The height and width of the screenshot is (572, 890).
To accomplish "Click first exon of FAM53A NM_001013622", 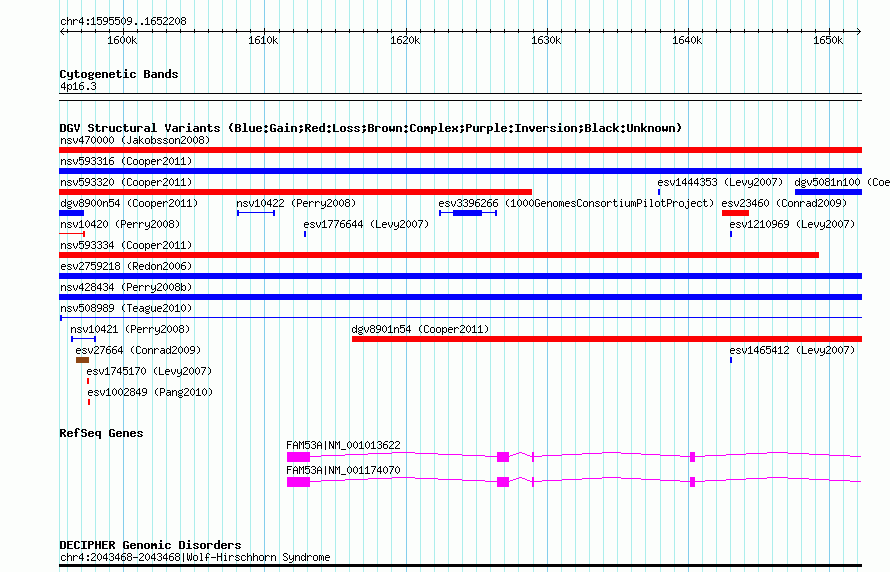I will (299, 457).
